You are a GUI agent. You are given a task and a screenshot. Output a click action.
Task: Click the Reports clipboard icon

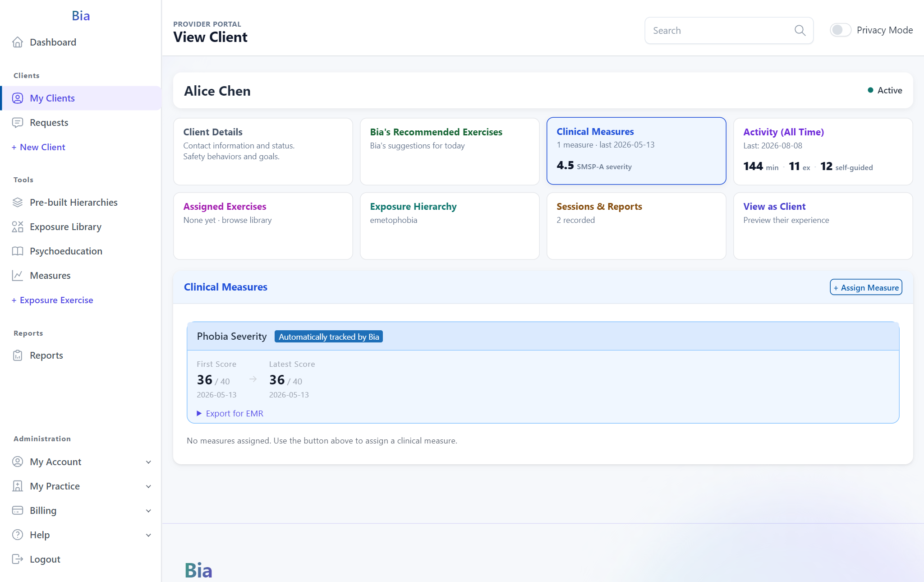[18, 356]
